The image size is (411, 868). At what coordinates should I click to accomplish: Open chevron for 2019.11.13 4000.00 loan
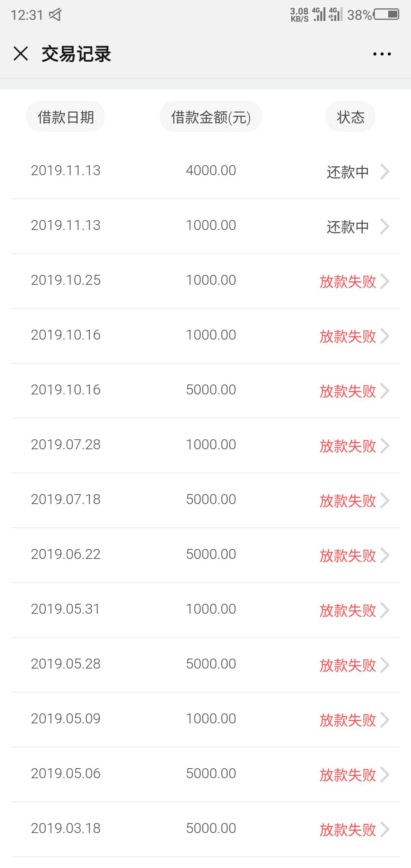coord(385,172)
